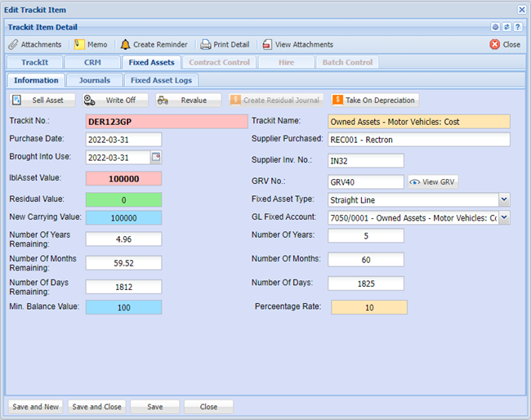531x420 pixels.
Task: Expand the GL Fixed Account dropdown
Action: pyautogui.click(x=503, y=217)
